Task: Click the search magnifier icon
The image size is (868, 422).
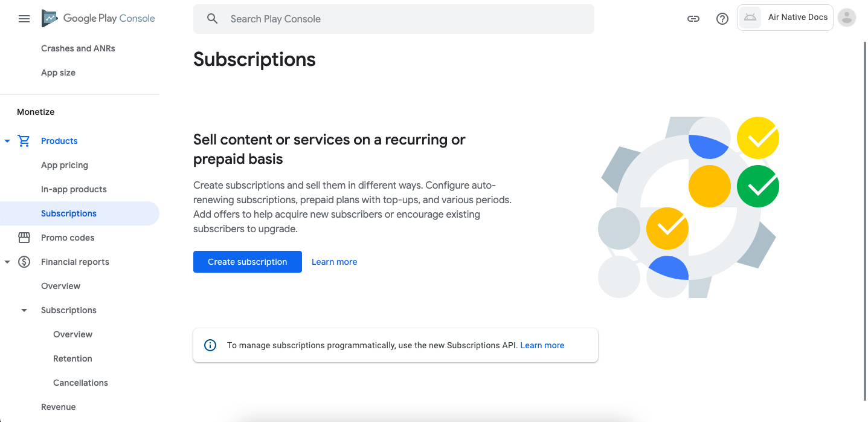Action: (x=212, y=19)
